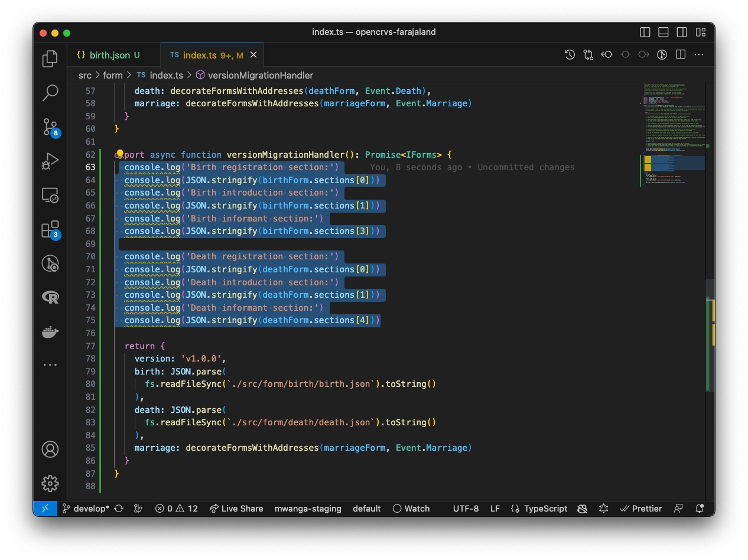Expand the index.ts breadcrumb
The image size is (748, 560).
click(160, 75)
